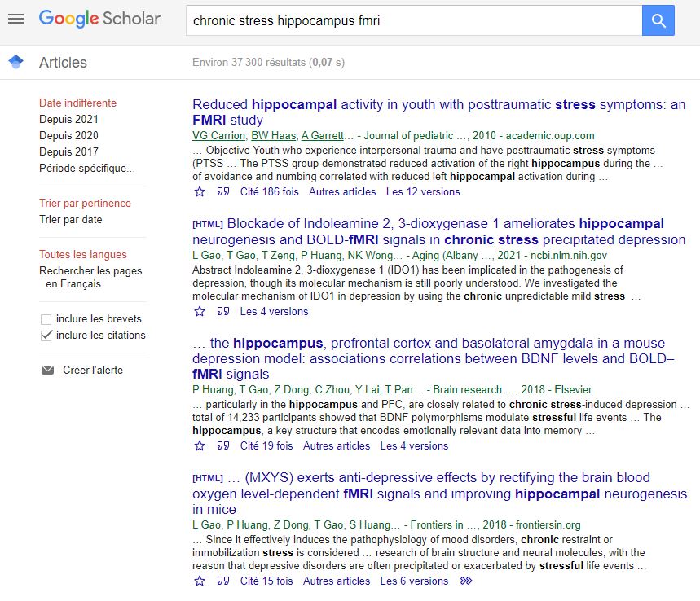Open Période spécifique date range
This screenshot has width=700, height=601.
86,169
